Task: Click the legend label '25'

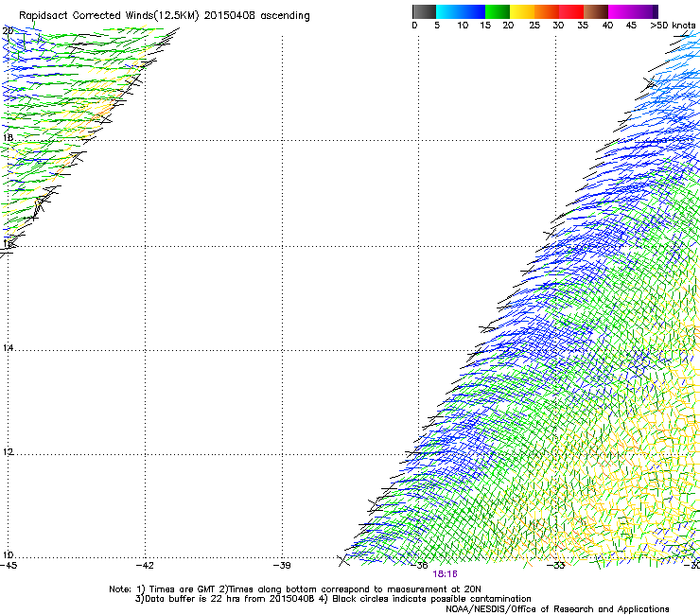Action: pyautogui.click(x=534, y=26)
